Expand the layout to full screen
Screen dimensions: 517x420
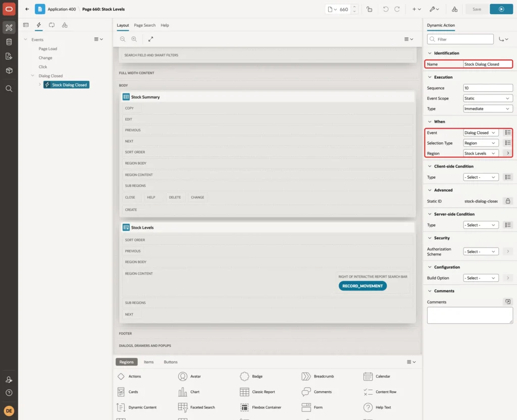tap(150, 39)
